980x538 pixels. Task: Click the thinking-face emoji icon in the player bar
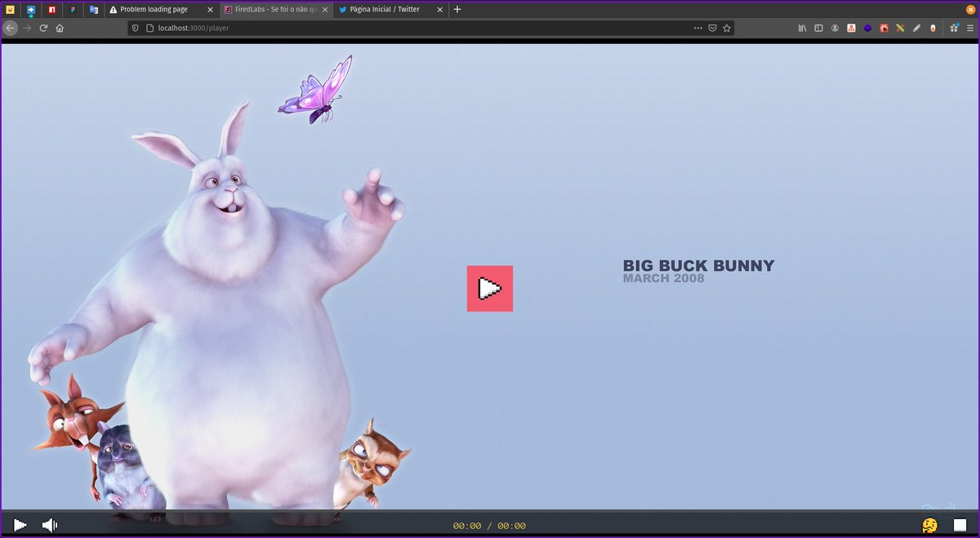click(x=929, y=526)
